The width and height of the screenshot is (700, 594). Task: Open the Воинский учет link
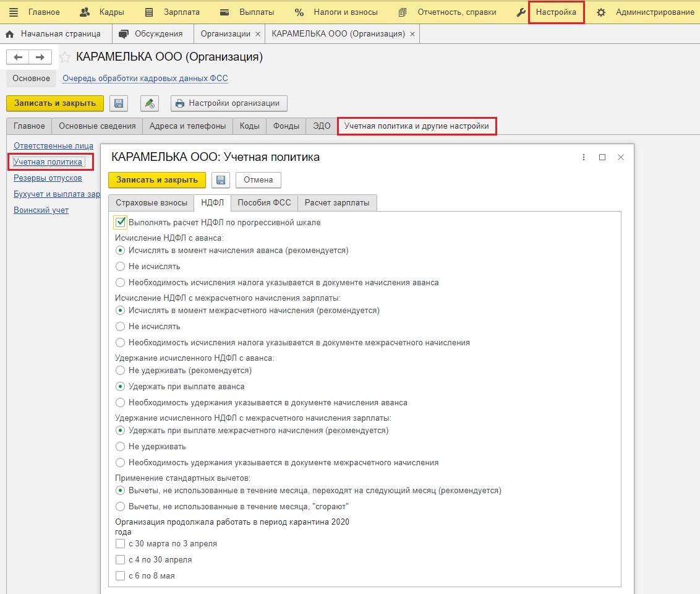[41, 210]
